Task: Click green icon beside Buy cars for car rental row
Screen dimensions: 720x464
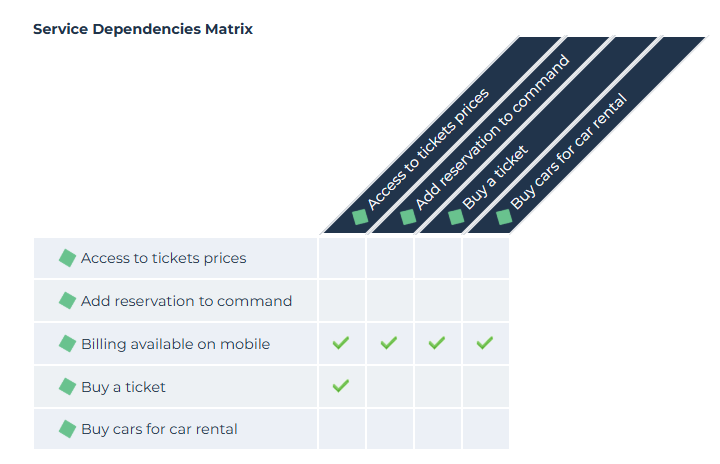Action: pyautogui.click(x=67, y=429)
